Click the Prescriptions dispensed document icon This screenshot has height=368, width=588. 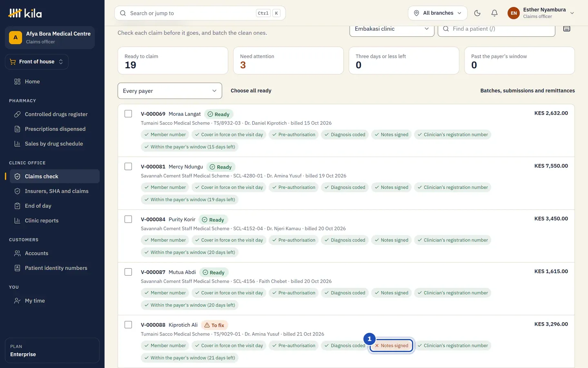coord(17,129)
